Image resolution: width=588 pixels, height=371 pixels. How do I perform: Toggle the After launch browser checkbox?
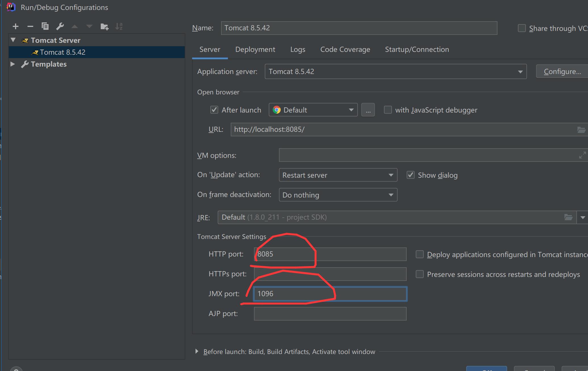(x=213, y=110)
